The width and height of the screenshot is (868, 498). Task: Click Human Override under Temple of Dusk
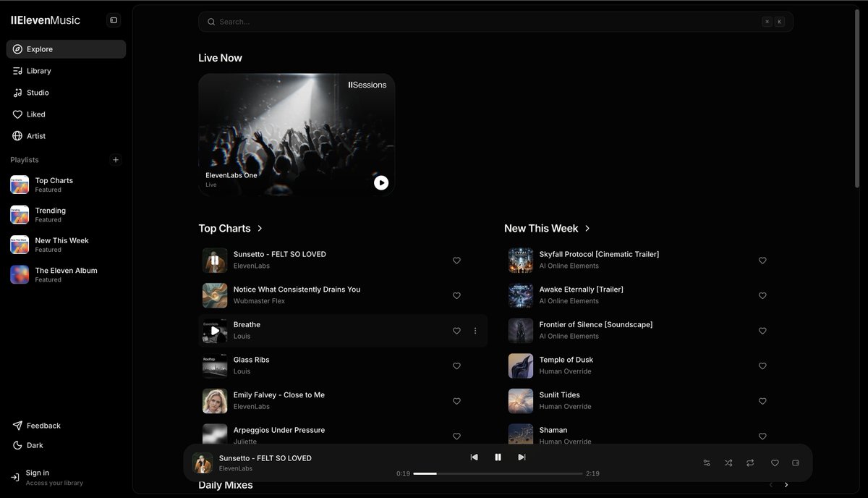point(566,371)
